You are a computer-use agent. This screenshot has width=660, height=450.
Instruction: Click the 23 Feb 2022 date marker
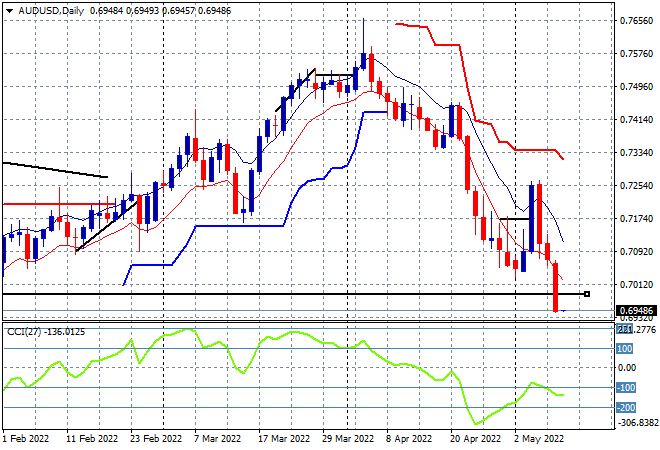point(158,438)
